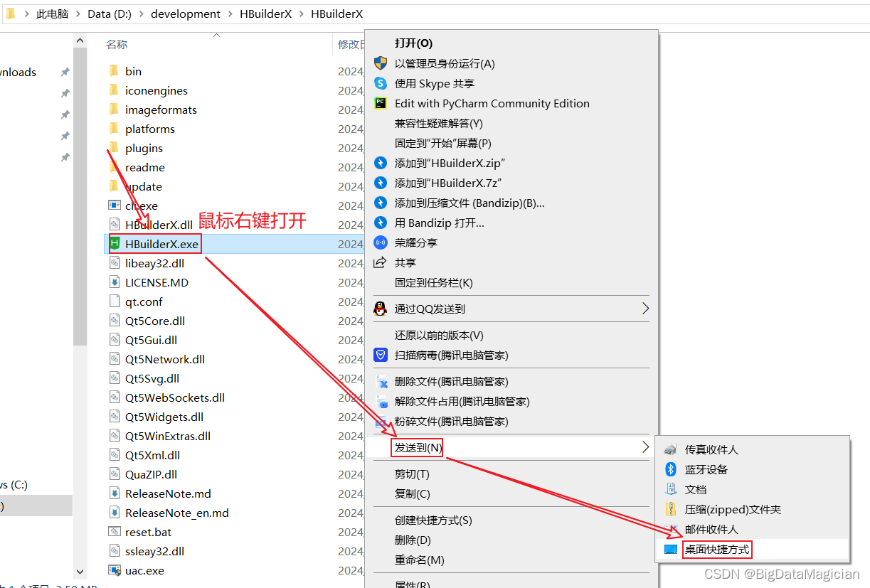Select 删除文件(腾讯电脑管家)
The image size is (870, 588).
click(x=452, y=381)
